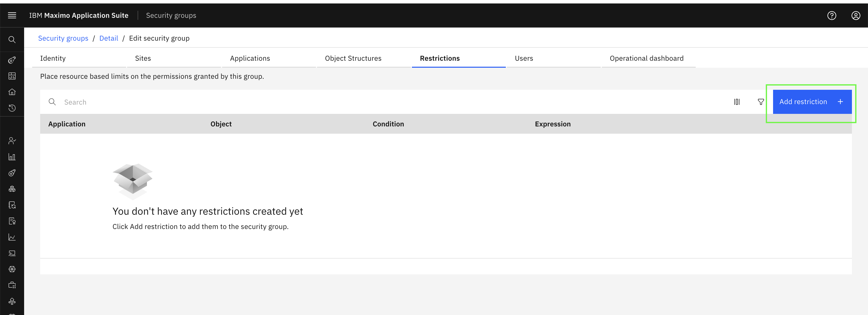Open the Operational dashboard tab
This screenshot has width=868, height=315.
[x=649, y=58]
